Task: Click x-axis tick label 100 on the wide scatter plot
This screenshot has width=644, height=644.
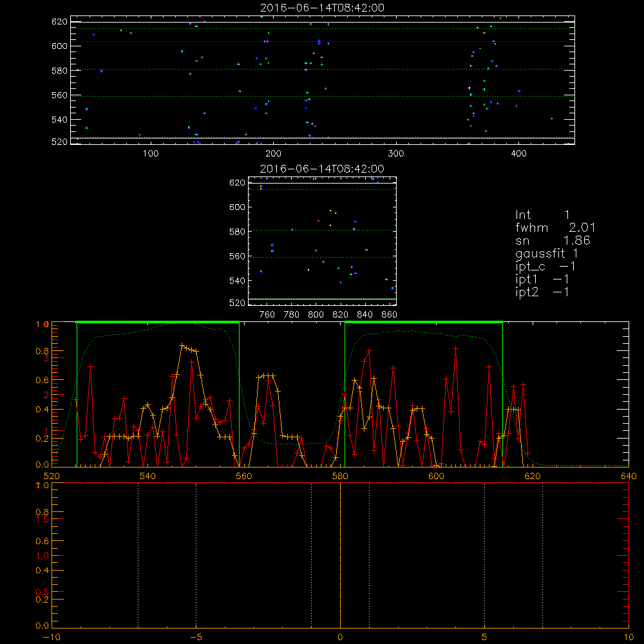Action: tap(151, 154)
